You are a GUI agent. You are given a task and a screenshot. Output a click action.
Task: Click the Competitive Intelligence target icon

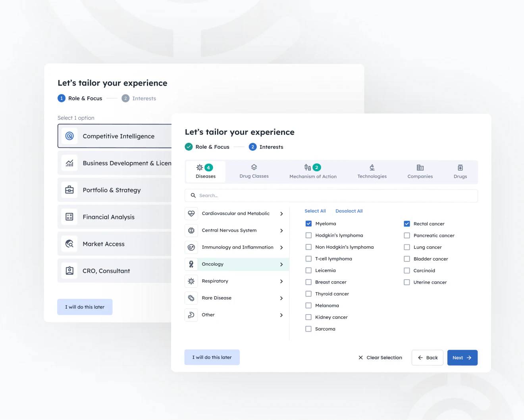69,136
